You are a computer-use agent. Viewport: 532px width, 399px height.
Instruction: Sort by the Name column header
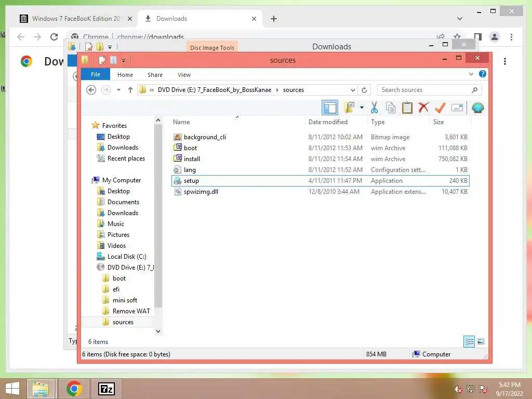point(181,122)
